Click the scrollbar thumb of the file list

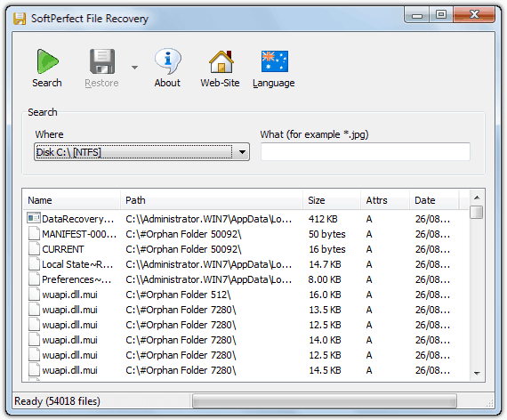(x=476, y=213)
